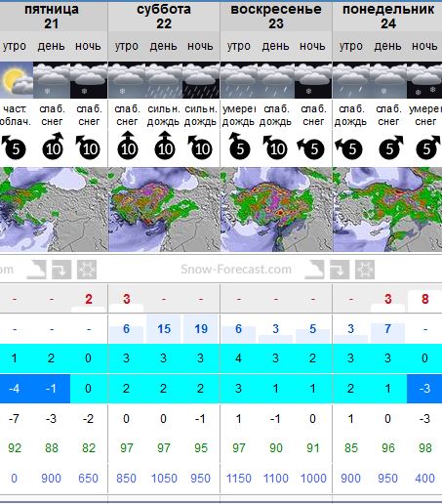Click Saturday night heavy rain icon
The height and width of the screenshot is (504, 442).
201,80
